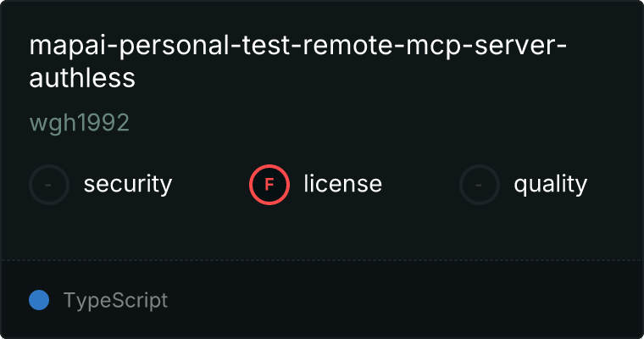The width and height of the screenshot is (644, 339).
Task: Click blank area between ratings and divider
Action: coord(322,231)
